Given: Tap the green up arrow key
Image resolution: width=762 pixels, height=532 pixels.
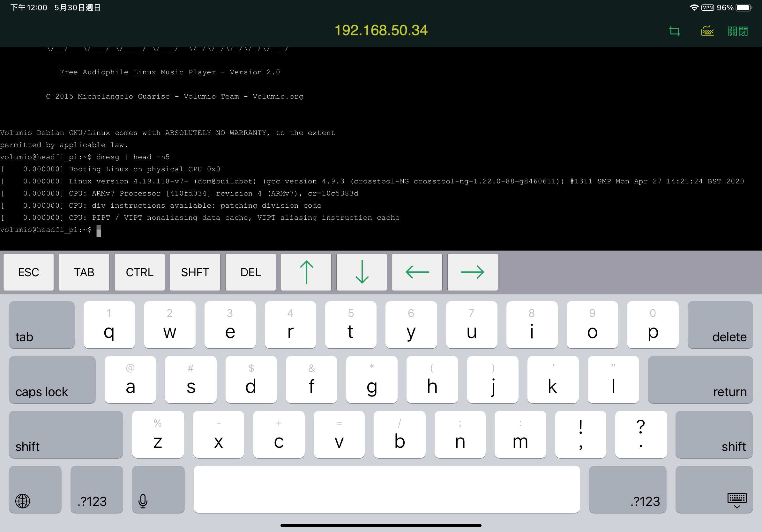Looking at the screenshot, I should coord(306,272).
